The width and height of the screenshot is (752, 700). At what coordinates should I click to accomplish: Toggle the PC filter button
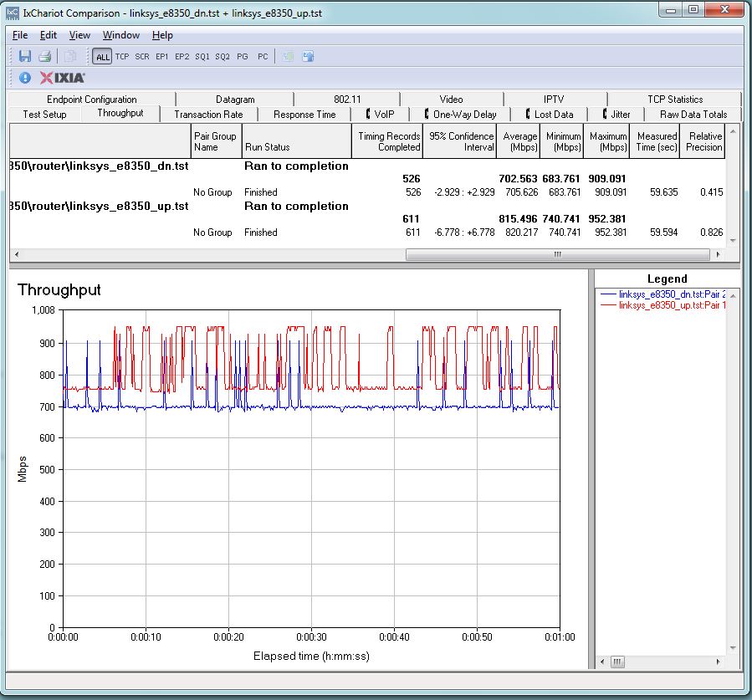point(263,57)
